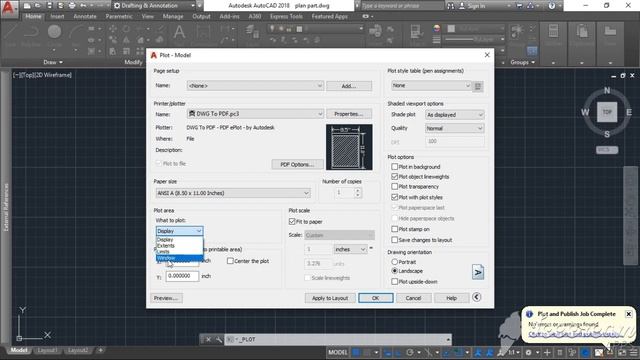The width and height of the screenshot is (640, 360).
Task: Click the New drawing icon in quick access toolbar
Action: pos(27,6)
